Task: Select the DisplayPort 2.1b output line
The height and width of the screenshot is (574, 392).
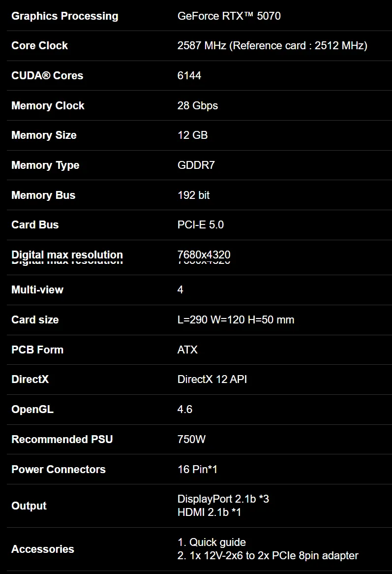Action: click(x=223, y=499)
